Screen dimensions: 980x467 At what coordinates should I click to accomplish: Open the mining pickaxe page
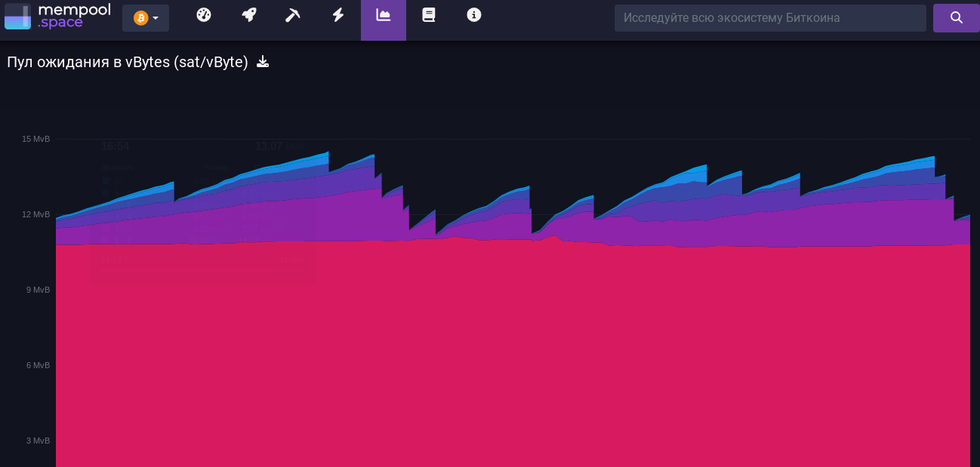click(x=293, y=15)
